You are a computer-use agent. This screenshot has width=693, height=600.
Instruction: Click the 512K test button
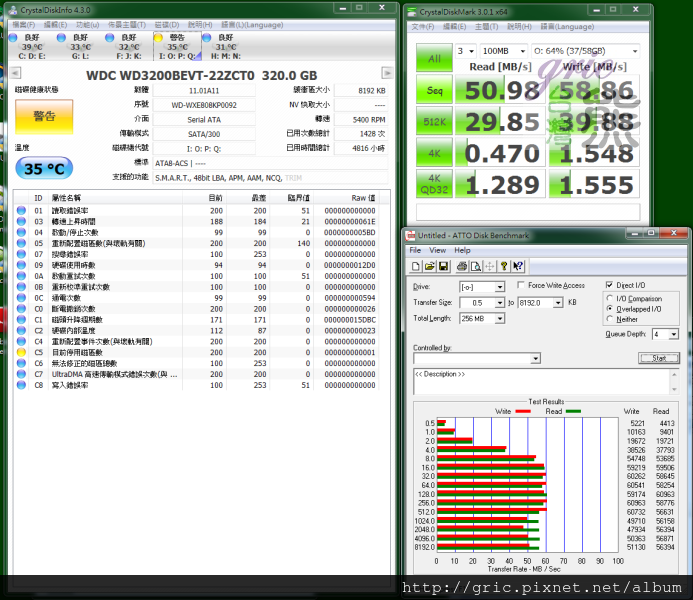click(434, 122)
